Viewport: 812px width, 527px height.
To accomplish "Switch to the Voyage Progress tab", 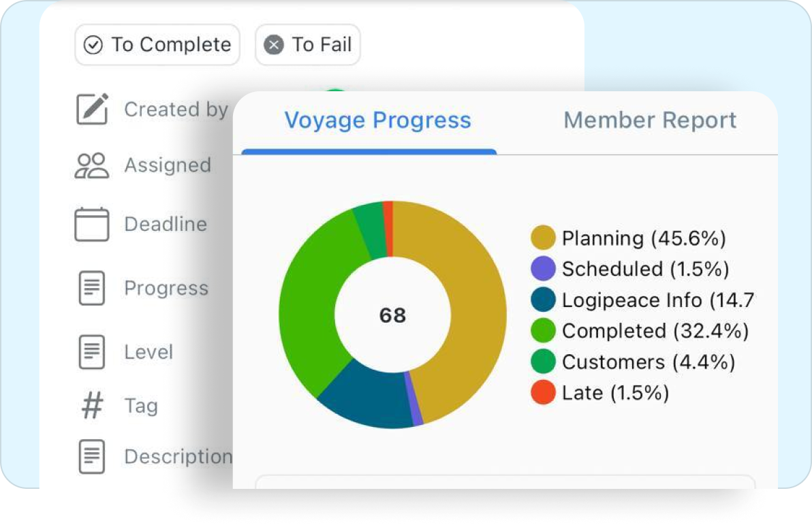I will (377, 120).
